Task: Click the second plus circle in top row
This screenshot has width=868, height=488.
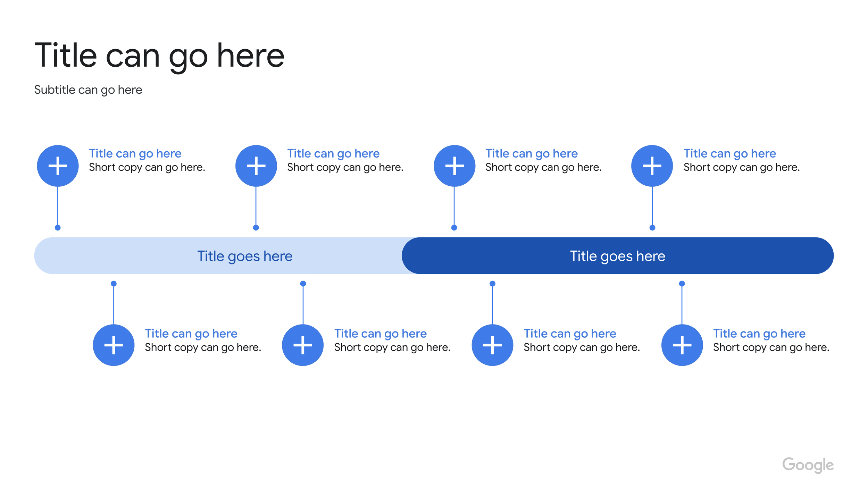Action: click(256, 166)
